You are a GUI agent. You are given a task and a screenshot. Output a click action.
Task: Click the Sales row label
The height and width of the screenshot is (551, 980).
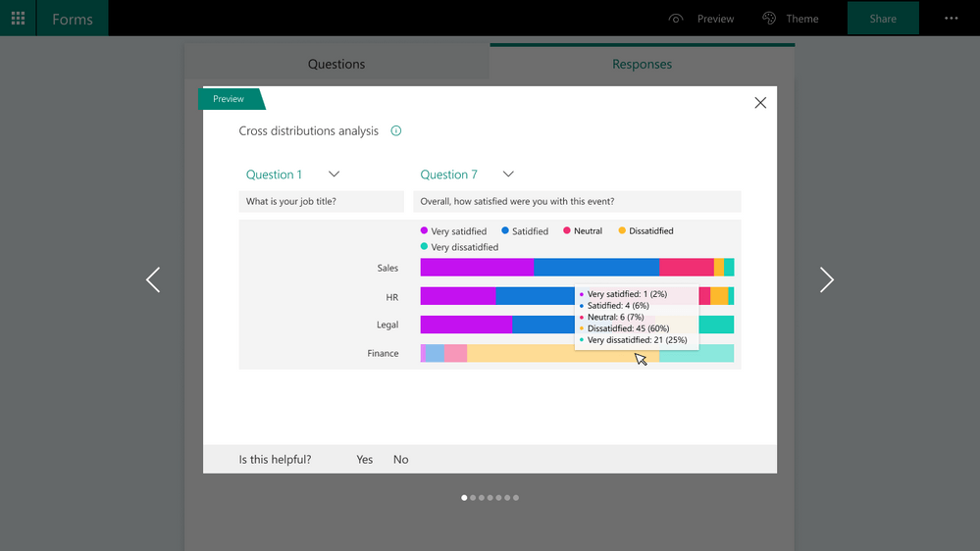387,268
